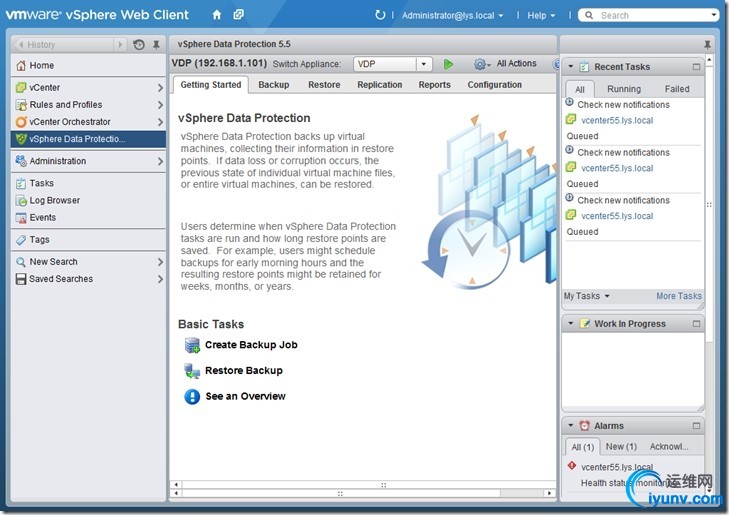Screen dimensions: 729x515
Task: Open New Search
Action: [88, 262]
